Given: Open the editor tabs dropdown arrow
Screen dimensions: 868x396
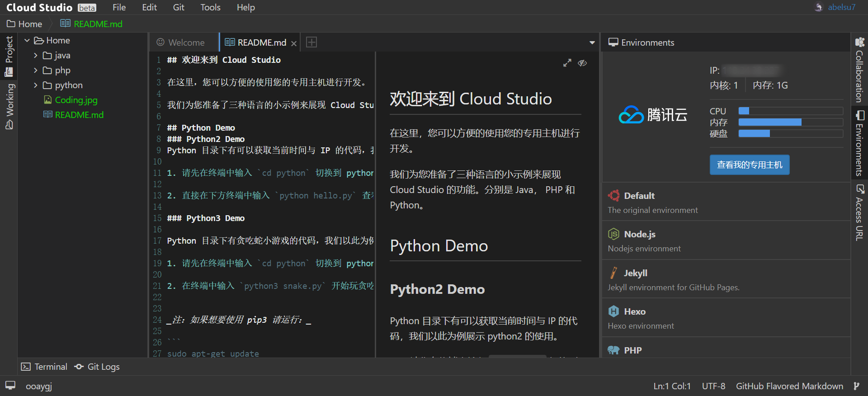Looking at the screenshot, I should point(592,42).
